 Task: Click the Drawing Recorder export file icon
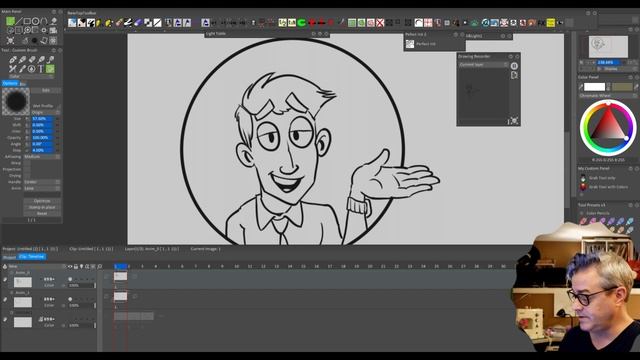(x=514, y=75)
